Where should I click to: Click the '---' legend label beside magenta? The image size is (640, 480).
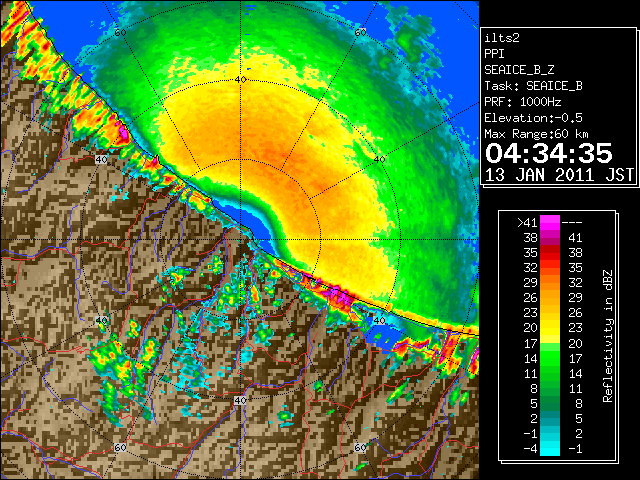click(x=572, y=222)
